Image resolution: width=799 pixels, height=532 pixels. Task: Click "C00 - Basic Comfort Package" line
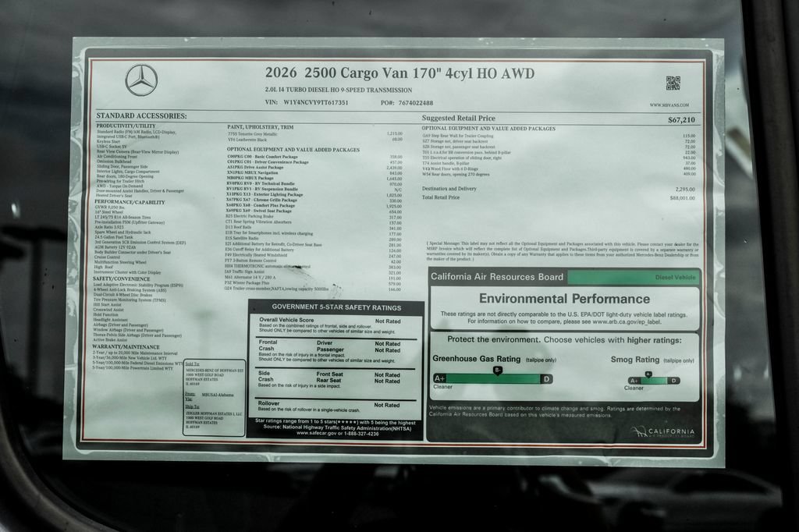point(262,157)
